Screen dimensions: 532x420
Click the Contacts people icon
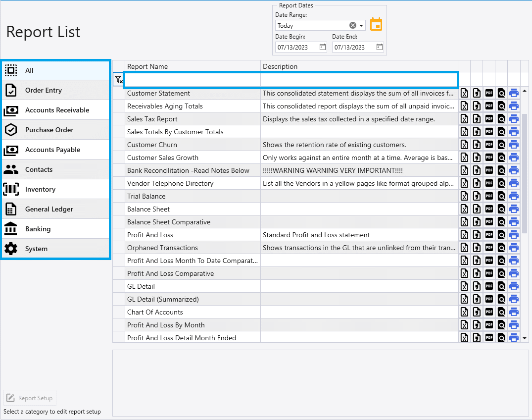point(11,169)
